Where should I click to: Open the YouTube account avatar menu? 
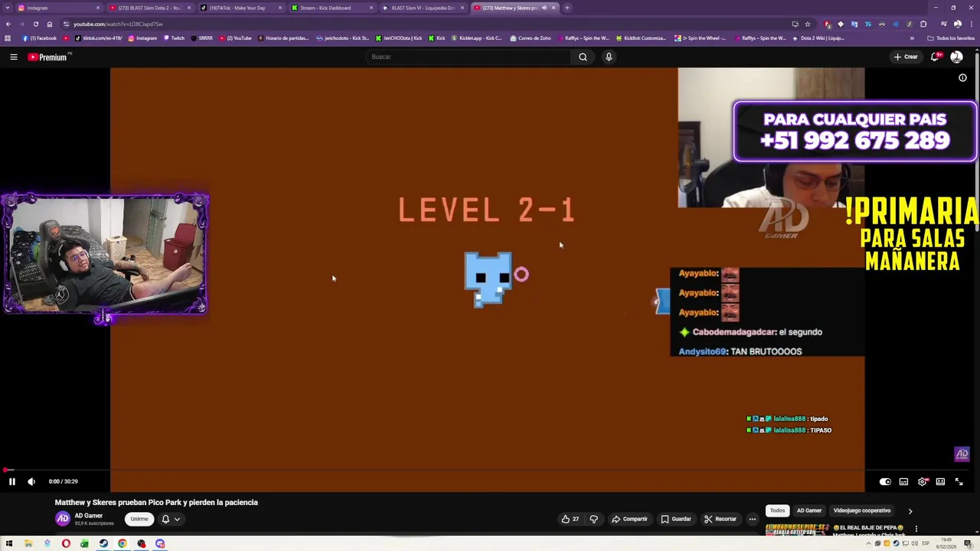tap(956, 57)
